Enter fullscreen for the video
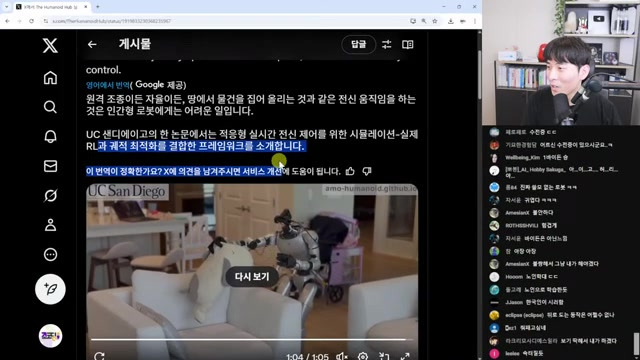 [x=405, y=356]
